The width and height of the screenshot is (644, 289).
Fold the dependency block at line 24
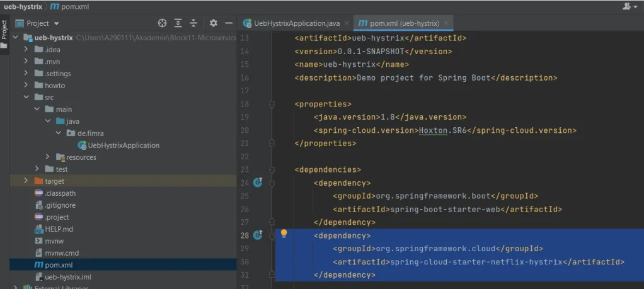[272, 183]
